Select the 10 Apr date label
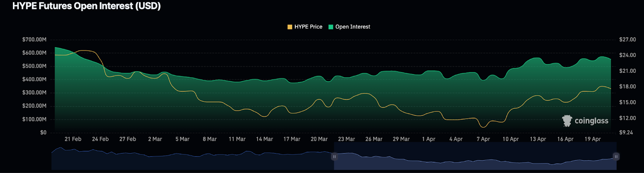The width and height of the screenshot is (644, 173). pyautogui.click(x=510, y=139)
